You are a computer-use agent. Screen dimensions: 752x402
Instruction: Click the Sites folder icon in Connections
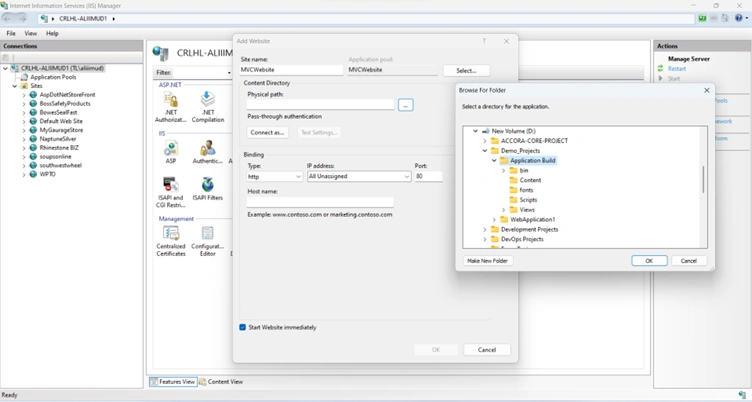pyautogui.click(x=24, y=86)
